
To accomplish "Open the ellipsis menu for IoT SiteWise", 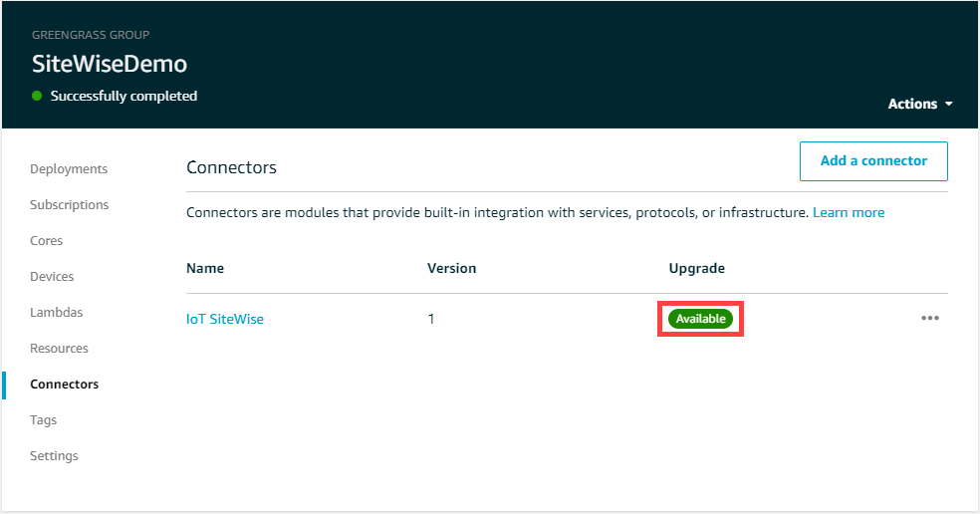I will pos(930,319).
